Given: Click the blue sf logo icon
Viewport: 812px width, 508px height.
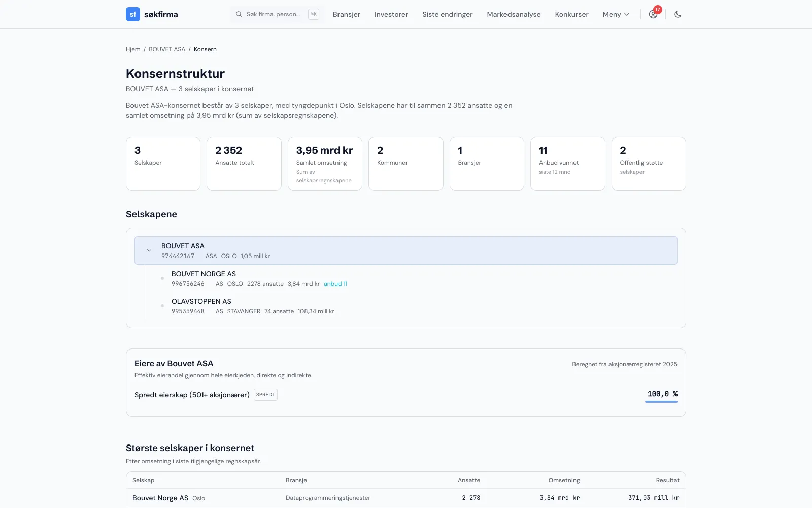Looking at the screenshot, I should coord(133,14).
